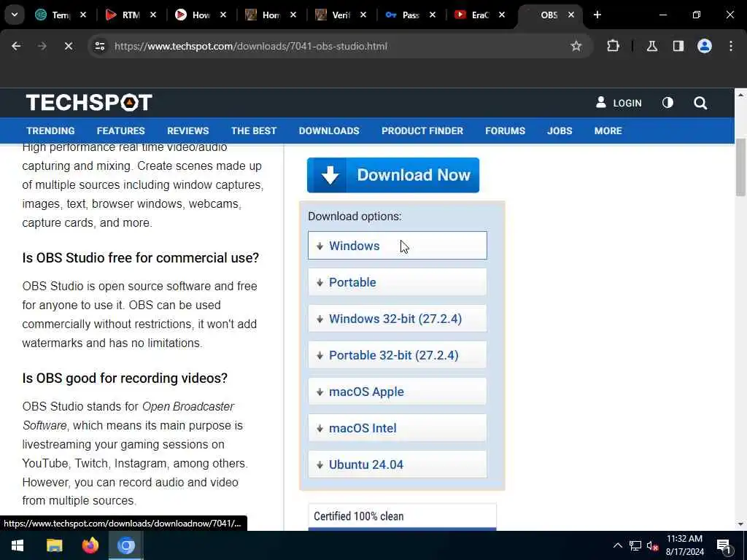This screenshot has width=747, height=560.
Task: Open the JOBS menu
Action: coord(560,131)
